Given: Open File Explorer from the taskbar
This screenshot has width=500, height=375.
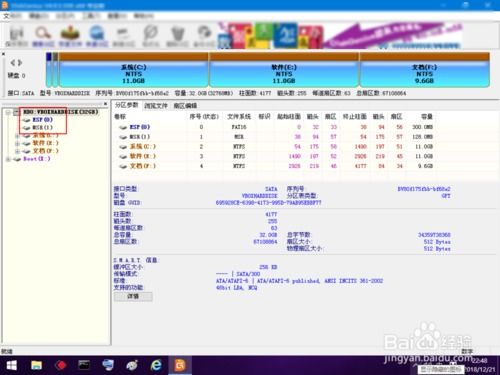Looking at the screenshot, I should click(36, 365).
